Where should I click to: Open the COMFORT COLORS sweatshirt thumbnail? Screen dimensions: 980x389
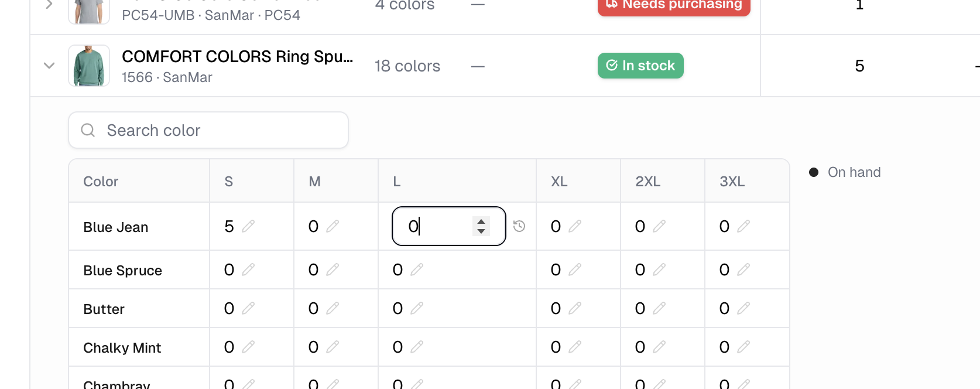89,66
